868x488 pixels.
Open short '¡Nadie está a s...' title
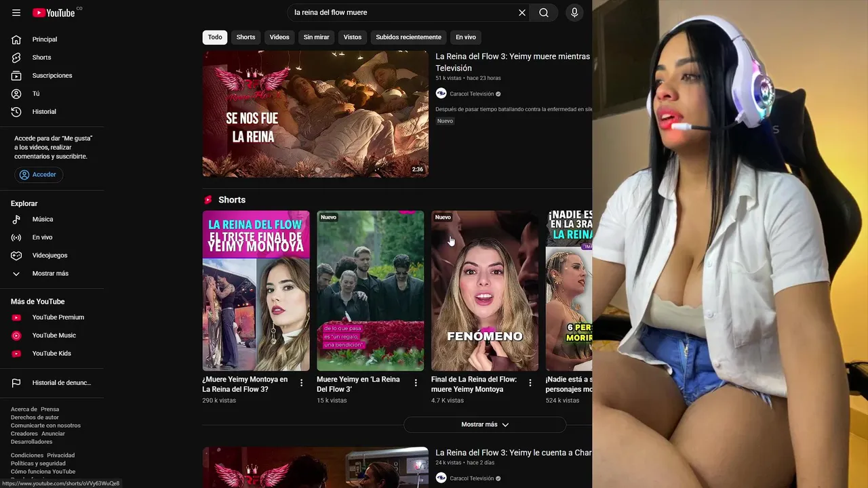[x=569, y=384]
